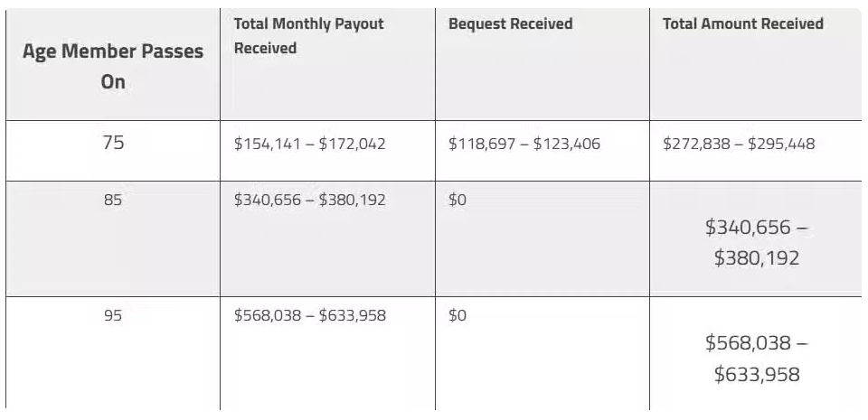Select $633,958 in the Total Amount Received column

(x=756, y=374)
